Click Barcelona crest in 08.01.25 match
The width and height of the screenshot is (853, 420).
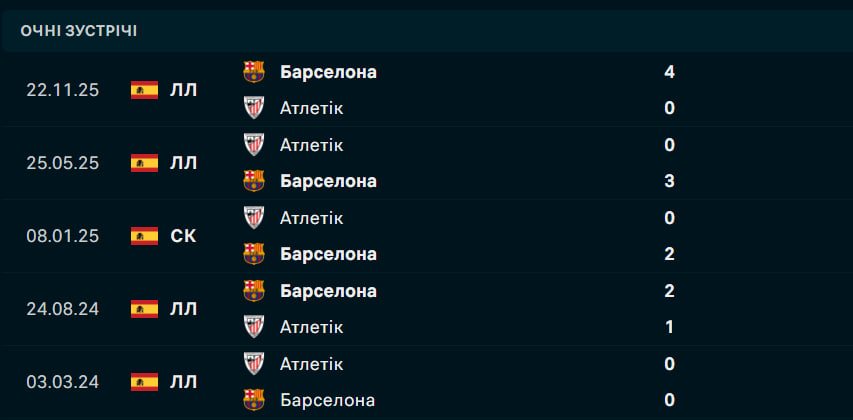coord(254,254)
